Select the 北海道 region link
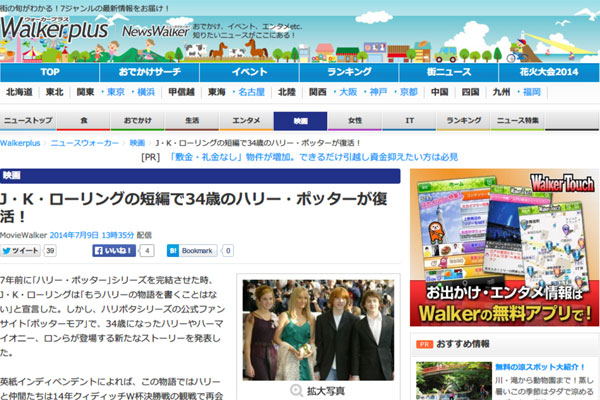The height and width of the screenshot is (400, 600). point(19,92)
